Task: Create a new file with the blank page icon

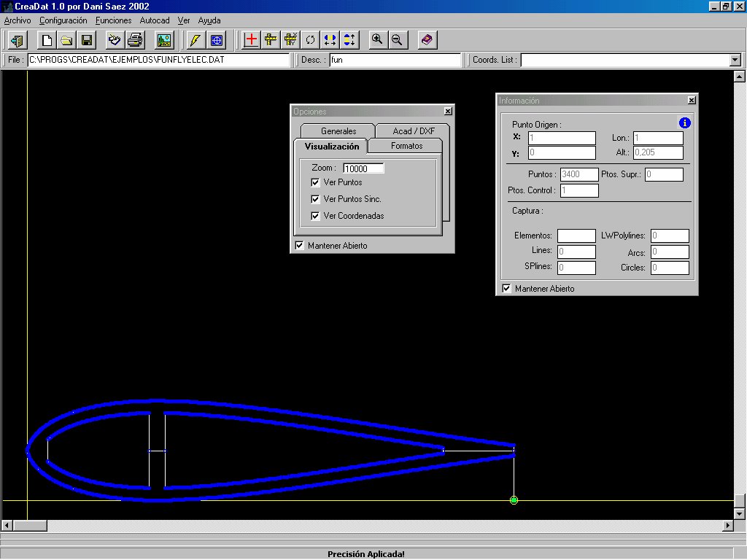Action: 47,40
